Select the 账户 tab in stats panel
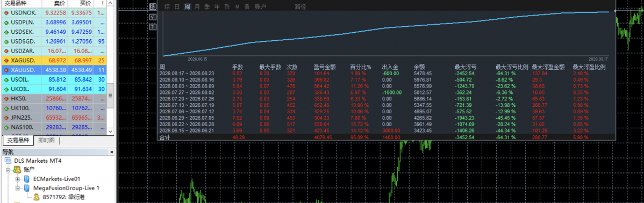This screenshot has width=644, height=203. coord(260,6)
